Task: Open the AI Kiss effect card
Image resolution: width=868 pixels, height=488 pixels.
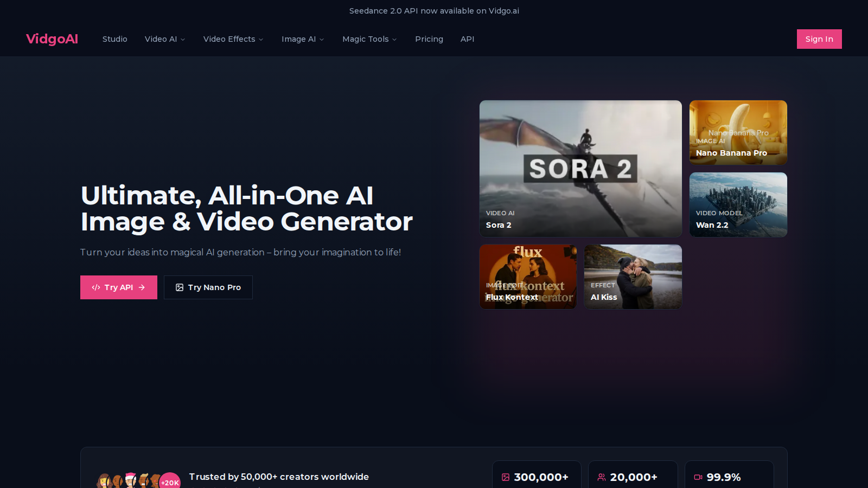Action: click(633, 277)
